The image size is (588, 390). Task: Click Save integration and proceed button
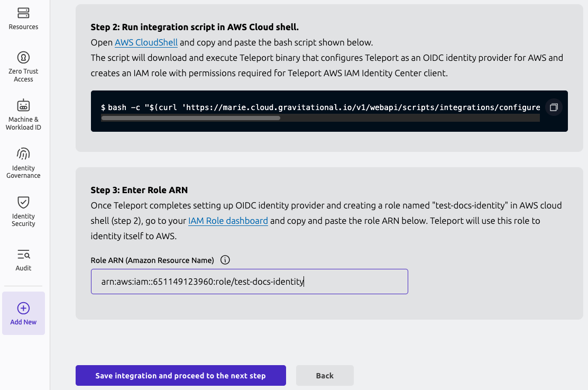click(180, 375)
